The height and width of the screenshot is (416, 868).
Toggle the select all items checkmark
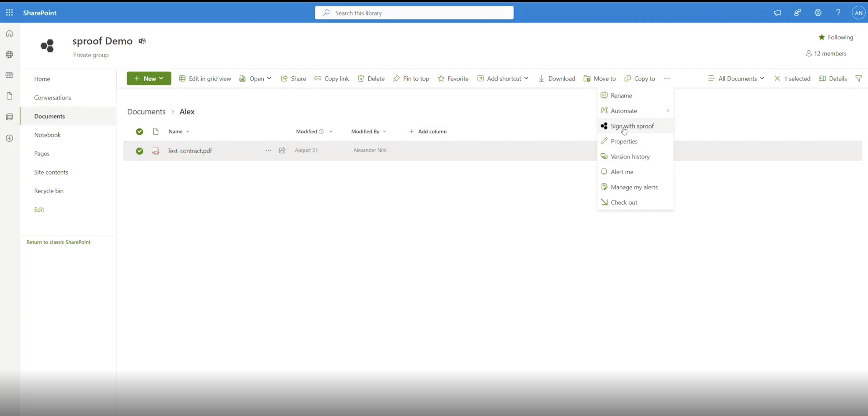140,131
